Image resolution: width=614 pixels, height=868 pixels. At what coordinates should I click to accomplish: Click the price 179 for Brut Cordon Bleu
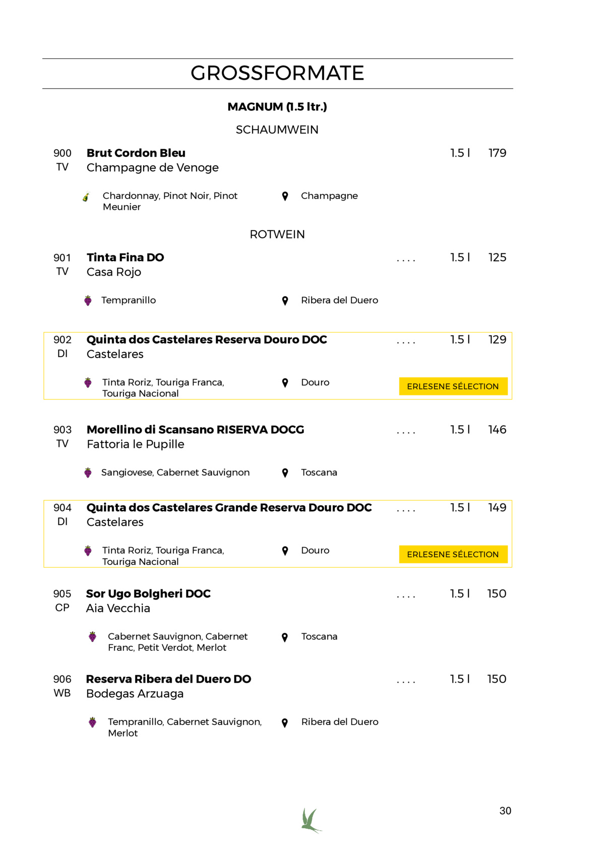click(x=497, y=153)
